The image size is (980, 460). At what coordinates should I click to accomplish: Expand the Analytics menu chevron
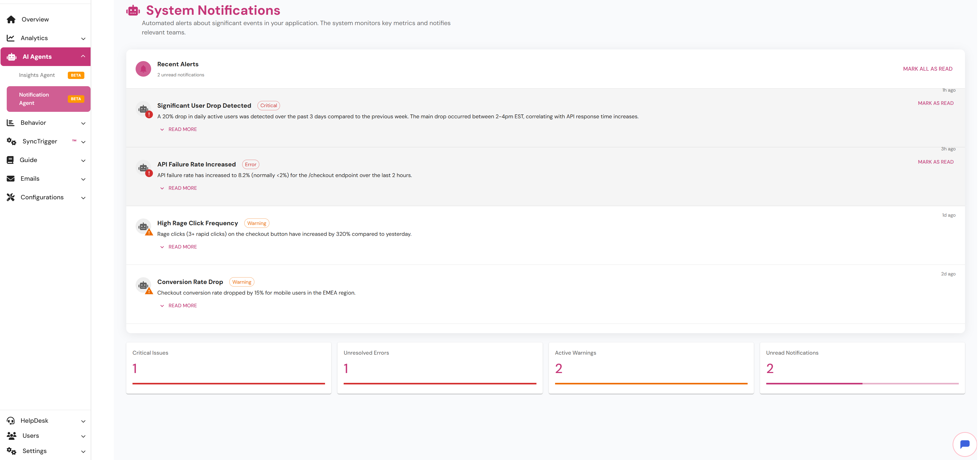(x=83, y=38)
